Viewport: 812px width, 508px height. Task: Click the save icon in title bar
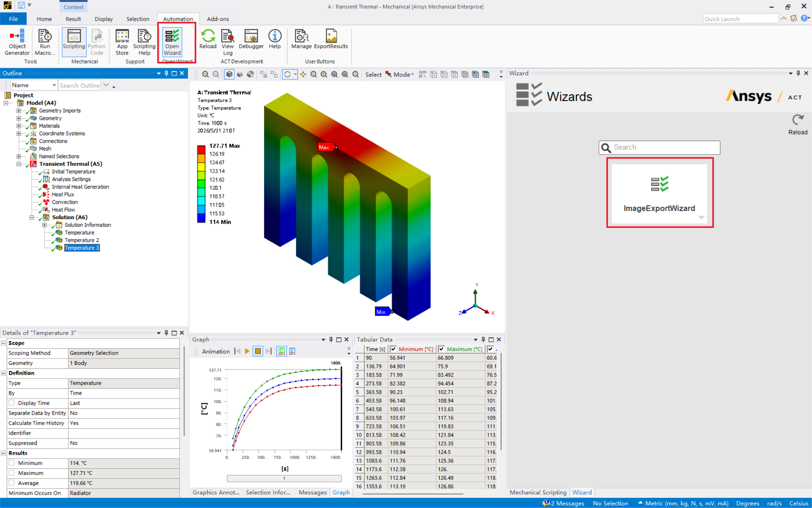click(21, 5)
